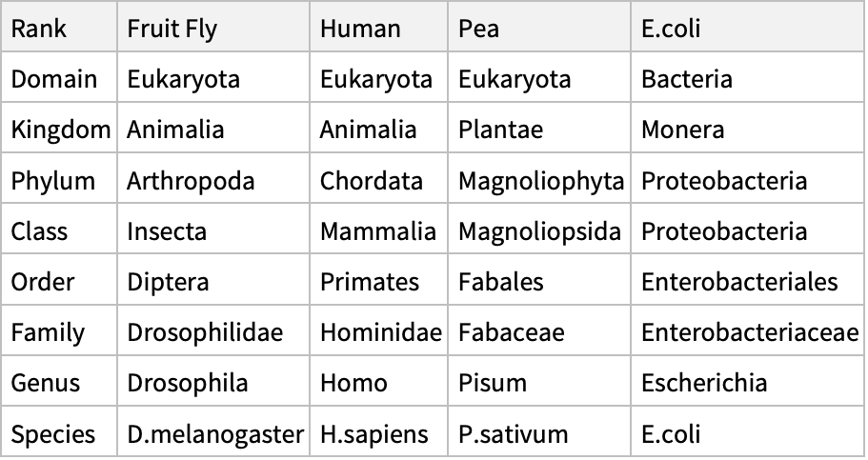Select the Pea column header

point(539,27)
